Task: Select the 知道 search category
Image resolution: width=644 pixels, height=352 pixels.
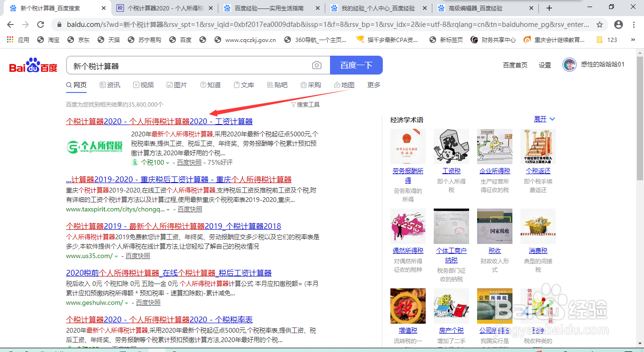Action: click(x=210, y=85)
